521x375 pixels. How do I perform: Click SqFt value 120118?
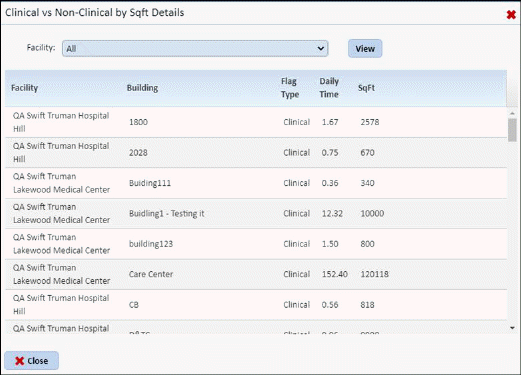[375, 274]
